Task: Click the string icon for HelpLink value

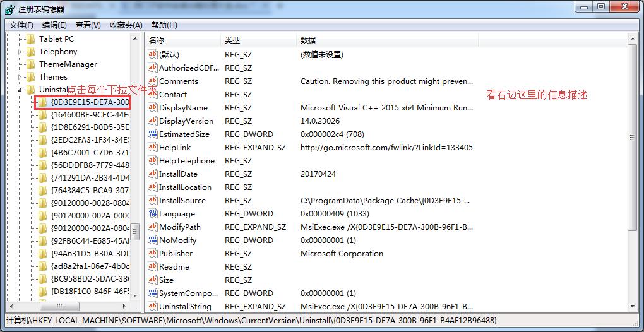Action: (x=153, y=147)
